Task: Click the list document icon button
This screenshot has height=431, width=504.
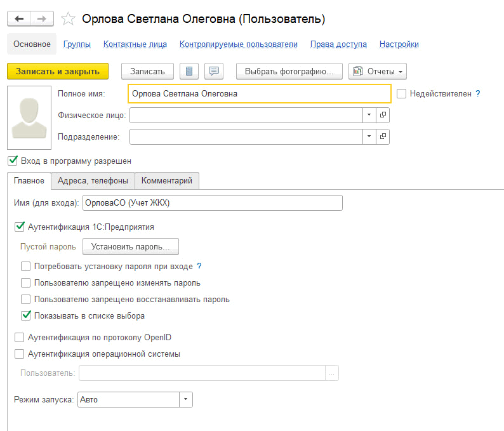Action: tap(189, 71)
